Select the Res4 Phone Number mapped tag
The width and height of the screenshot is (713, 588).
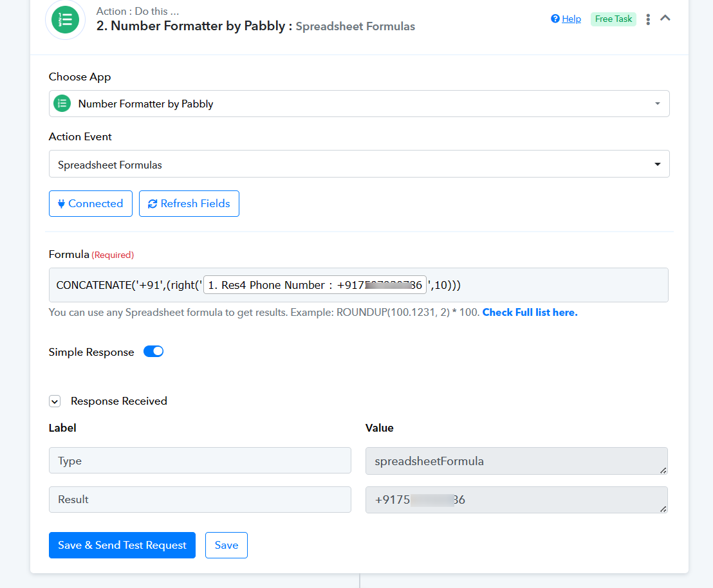315,285
